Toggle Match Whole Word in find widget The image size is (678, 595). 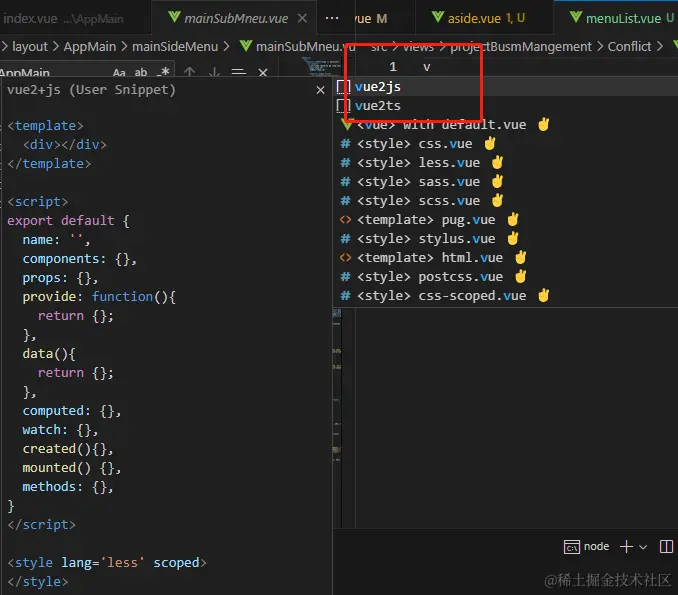pyautogui.click(x=141, y=72)
